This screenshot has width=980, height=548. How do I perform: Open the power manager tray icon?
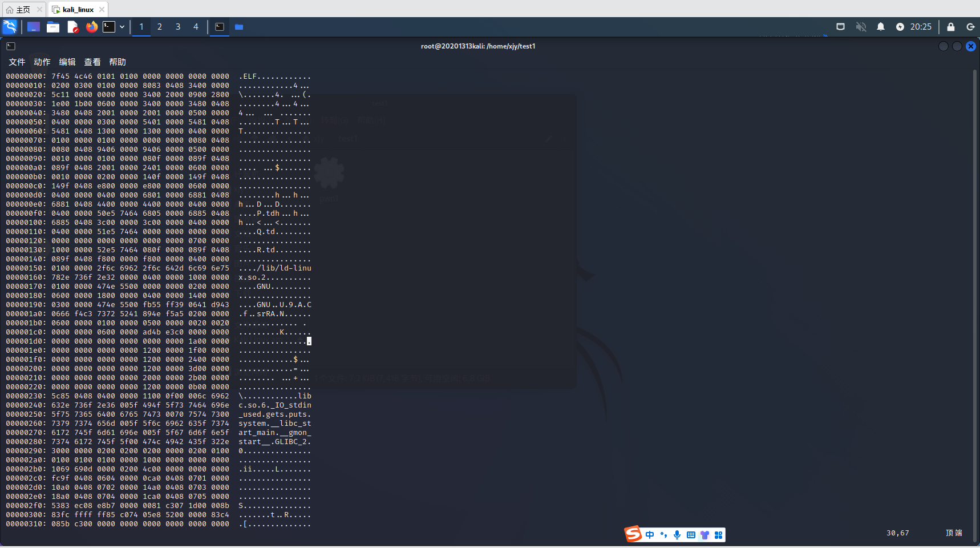click(x=900, y=27)
